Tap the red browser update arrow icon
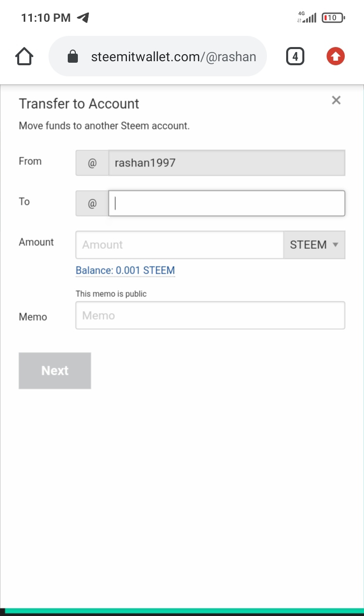This screenshot has width=364, height=616. [x=335, y=57]
